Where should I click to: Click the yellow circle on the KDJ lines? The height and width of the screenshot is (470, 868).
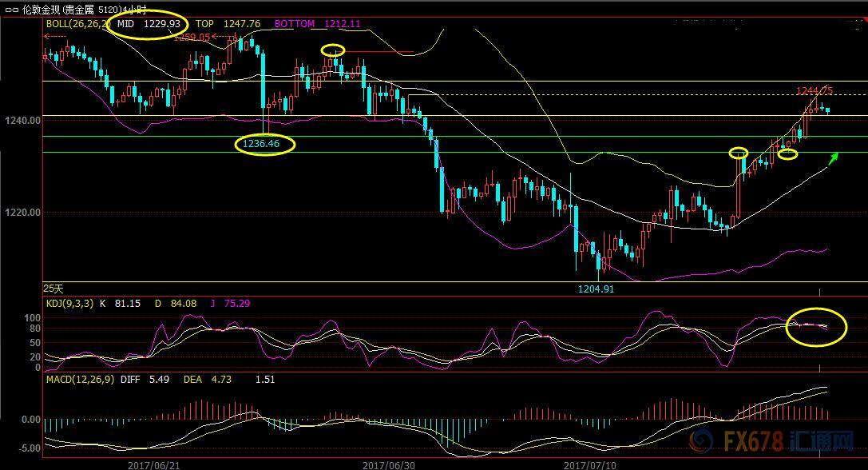coord(816,326)
